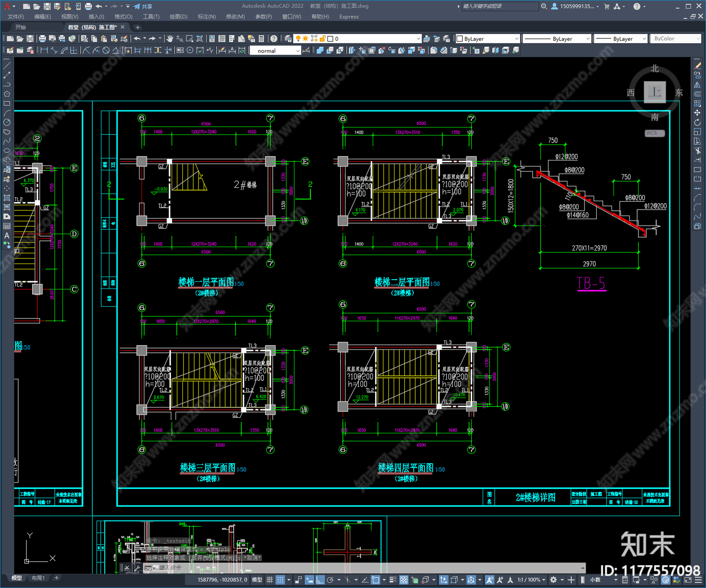Viewport: 706px width, 588px height.
Task: Open the Layer Properties manager icon
Action: (288, 39)
